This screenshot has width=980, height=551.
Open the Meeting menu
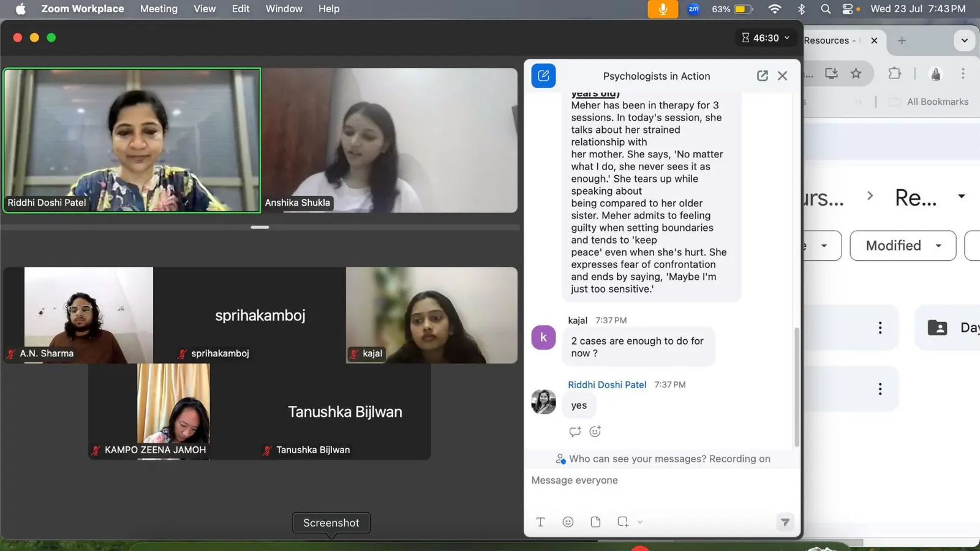click(x=159, y=9)
